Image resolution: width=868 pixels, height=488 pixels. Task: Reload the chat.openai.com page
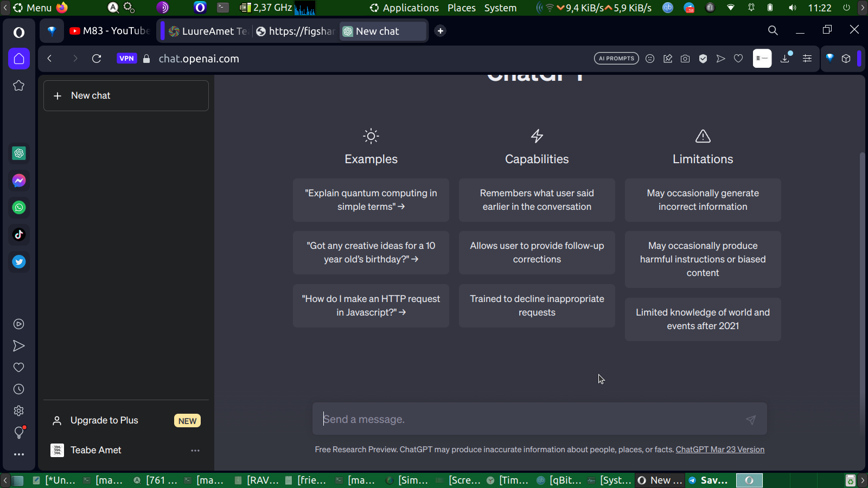tap(97, 59)
